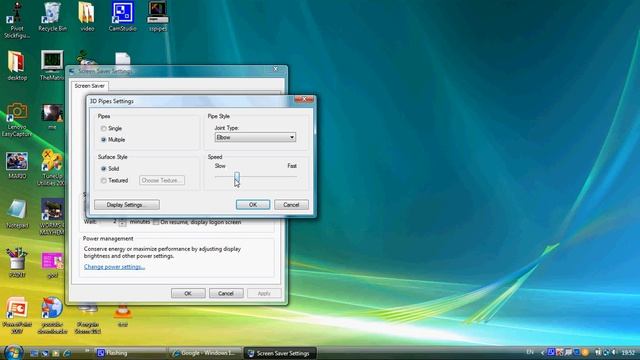This screenshot has width=640, height=360.
Task: Click the Display Settings button
Action: [127, 205]
